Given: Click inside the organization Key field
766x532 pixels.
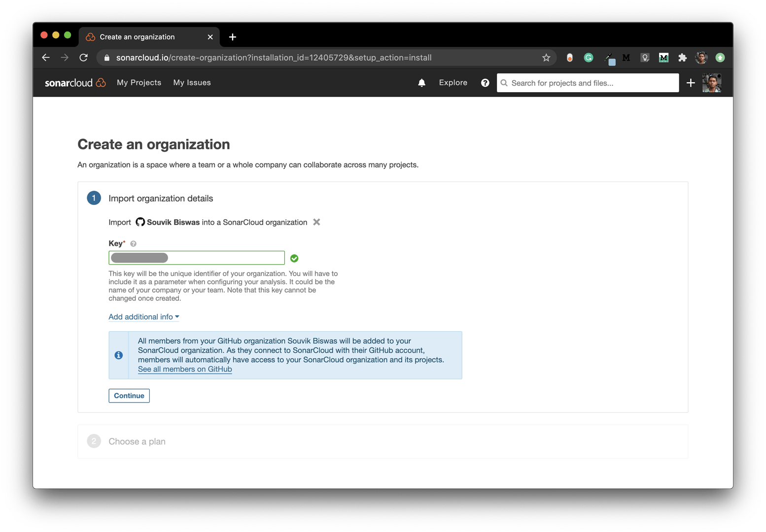Looking at the screenshot, I should (x=196, y=257).
